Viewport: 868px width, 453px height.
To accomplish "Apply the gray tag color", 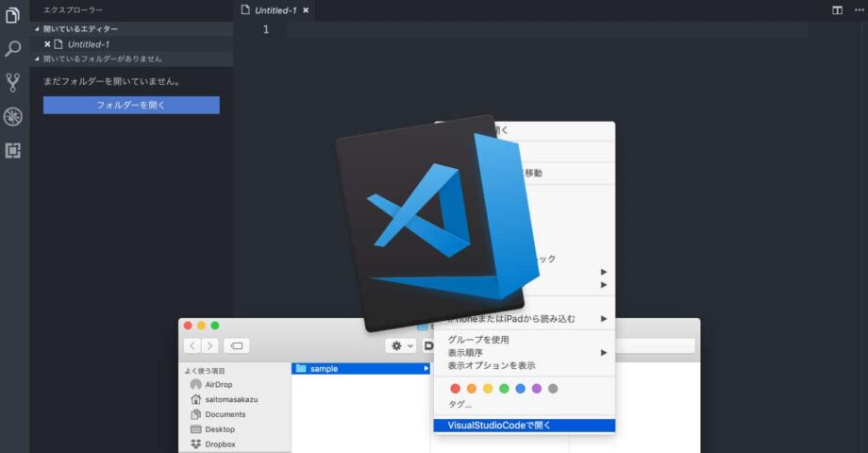I will (x=553, y=389).
